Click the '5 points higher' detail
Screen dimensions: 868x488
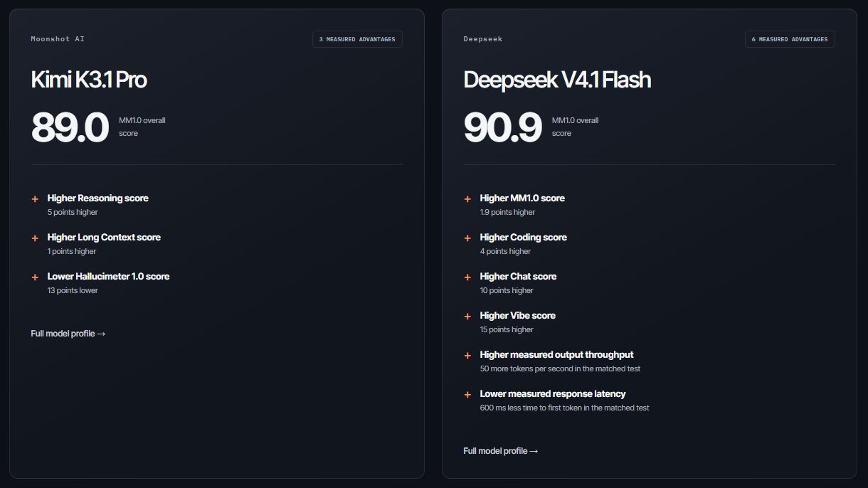tap(73, 213)
